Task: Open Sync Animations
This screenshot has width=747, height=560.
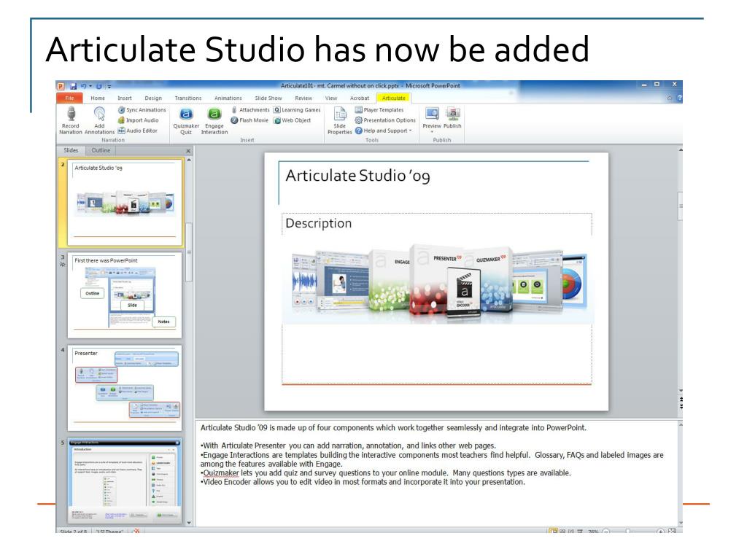Action: (x=142, y=110)
